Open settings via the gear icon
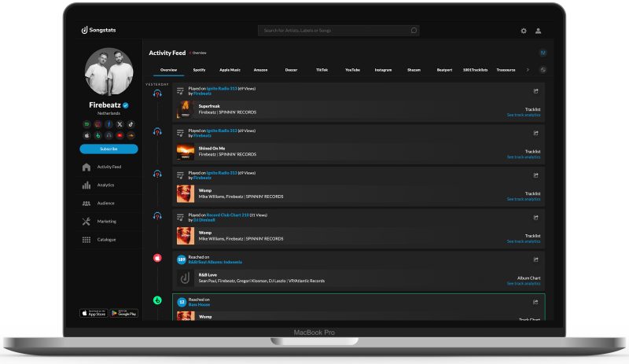This screenshot has height=364, width=629. (x=524, y=31)
